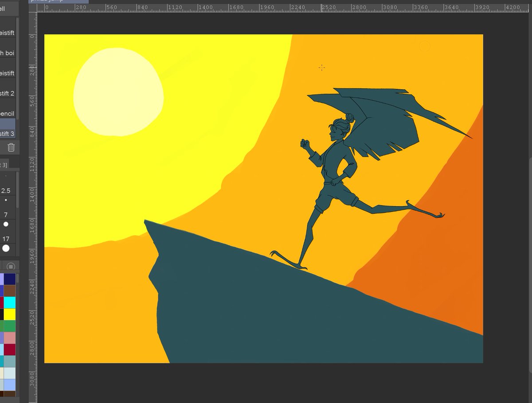
Task: Pick the grayish teal color swatch
Action: 10,361
